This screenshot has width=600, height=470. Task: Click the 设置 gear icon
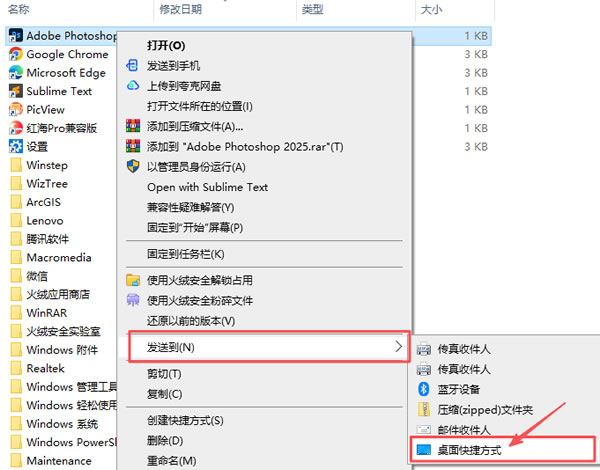click(15, 146)
